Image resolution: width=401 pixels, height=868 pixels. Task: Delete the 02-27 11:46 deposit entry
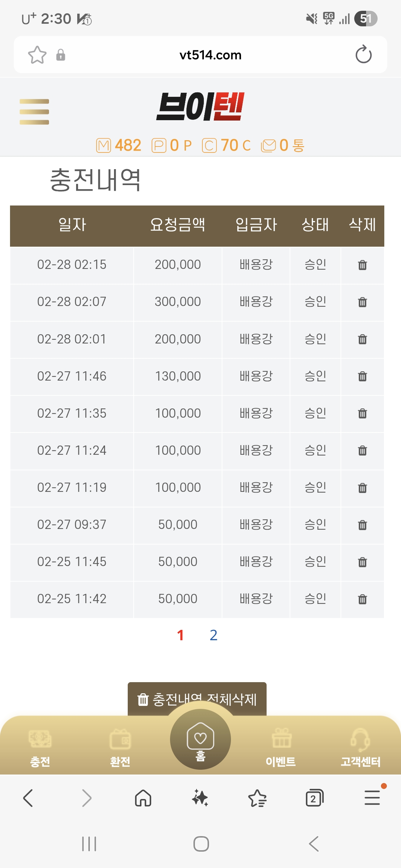(362, 376)
